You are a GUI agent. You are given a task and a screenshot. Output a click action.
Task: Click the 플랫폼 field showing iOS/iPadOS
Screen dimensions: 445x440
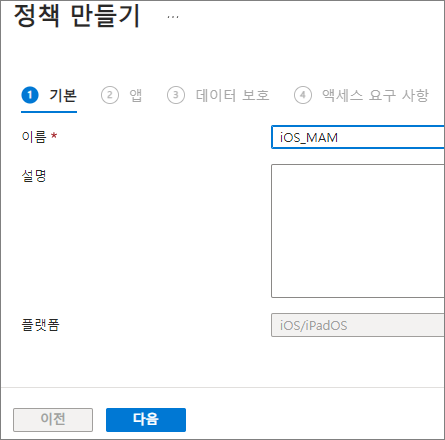point(358,325)
